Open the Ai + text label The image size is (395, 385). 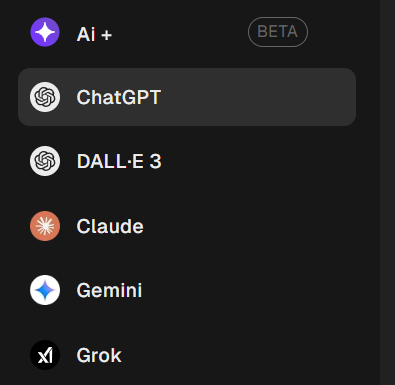pos(94,34)
